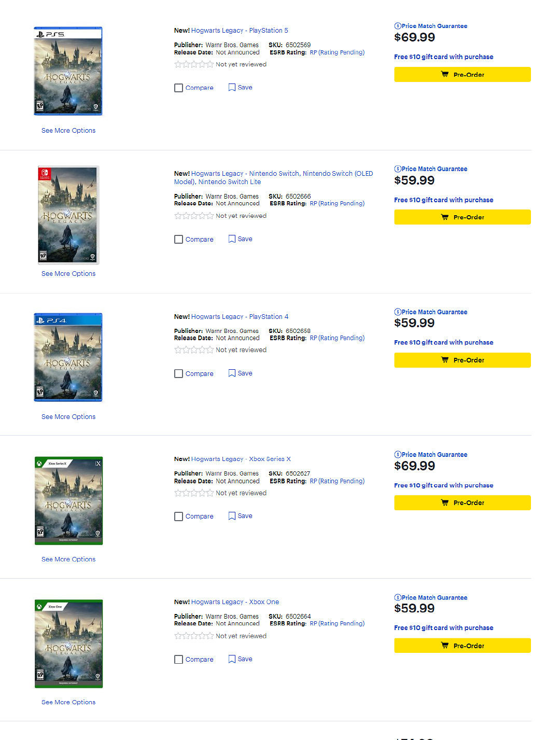Show See More Options under Xbox Series X
Viewport: 560px width, 740px height.
coord(68,559)
